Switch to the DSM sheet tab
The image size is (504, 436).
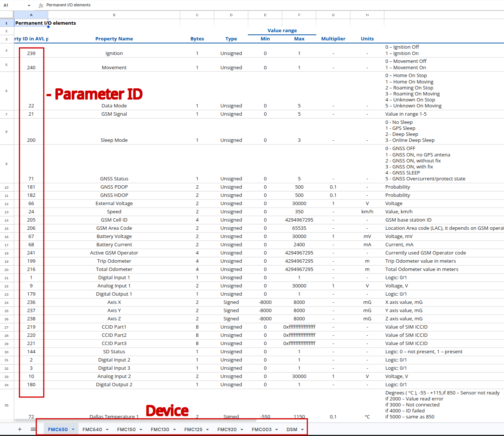tap(292, 430)
